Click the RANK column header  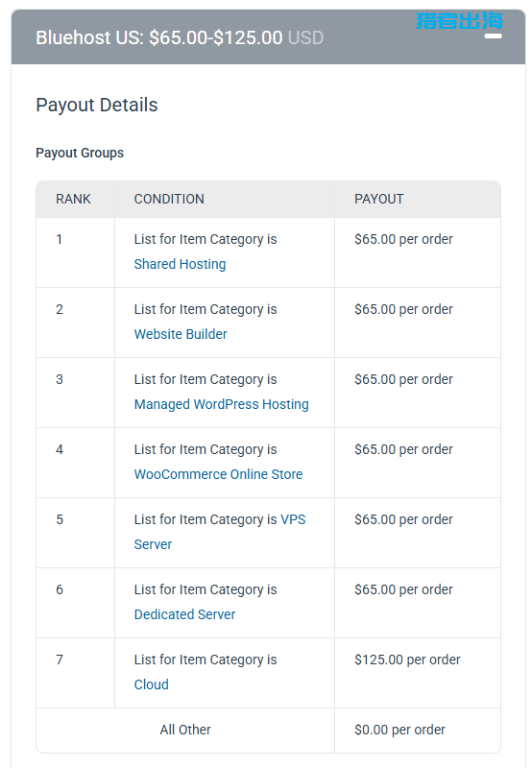pos(74,199)
